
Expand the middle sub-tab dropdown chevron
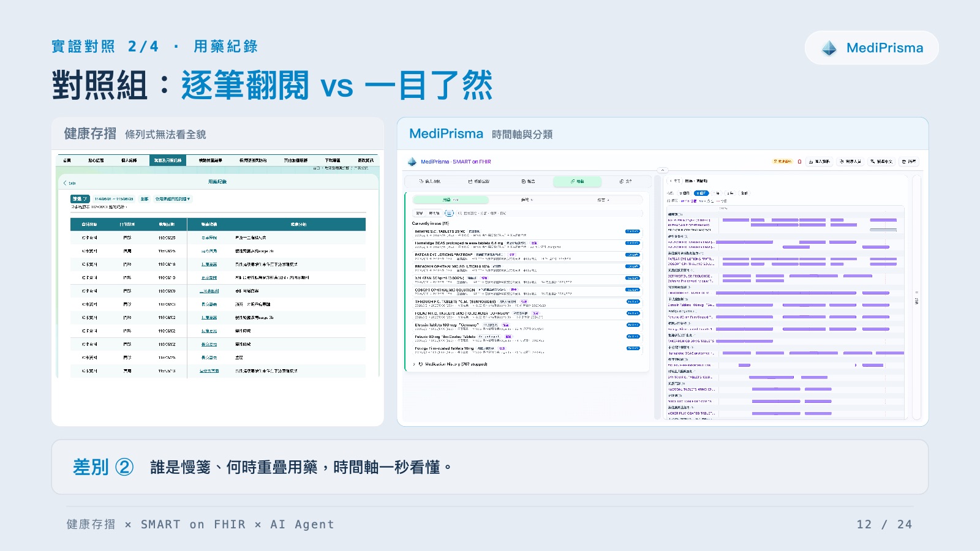tap(532, 200)
